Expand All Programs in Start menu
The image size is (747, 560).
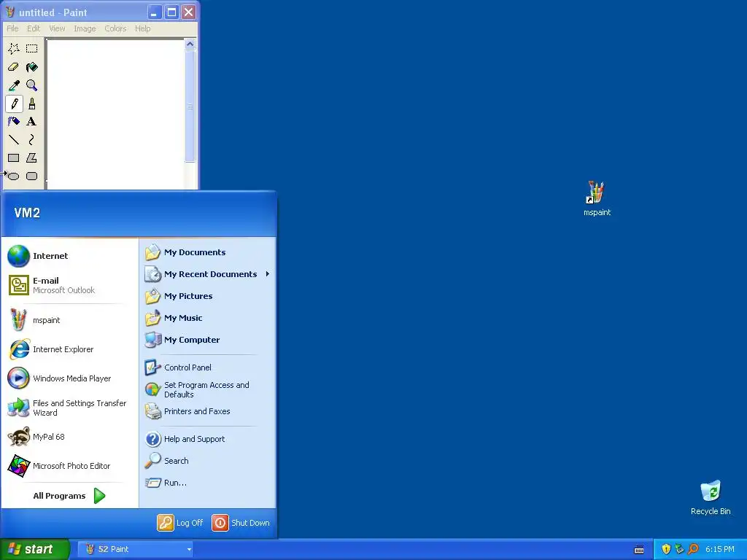tap(69, 496)
